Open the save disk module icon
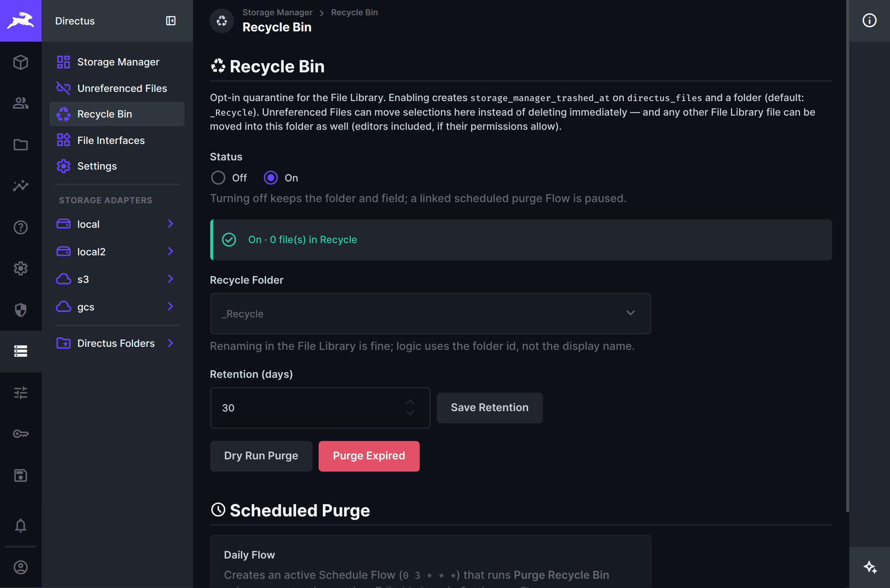The width and height of the screenshot is (890, 588). (21, 475)
